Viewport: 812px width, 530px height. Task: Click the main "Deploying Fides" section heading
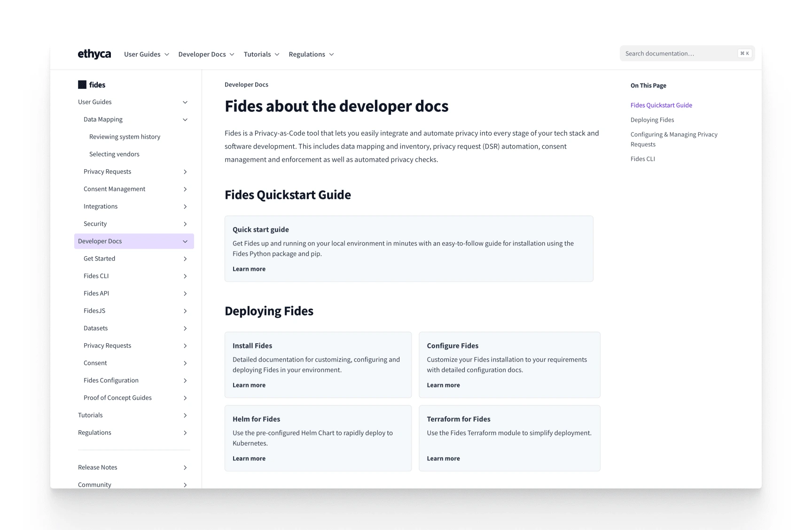tap(269, 311)
